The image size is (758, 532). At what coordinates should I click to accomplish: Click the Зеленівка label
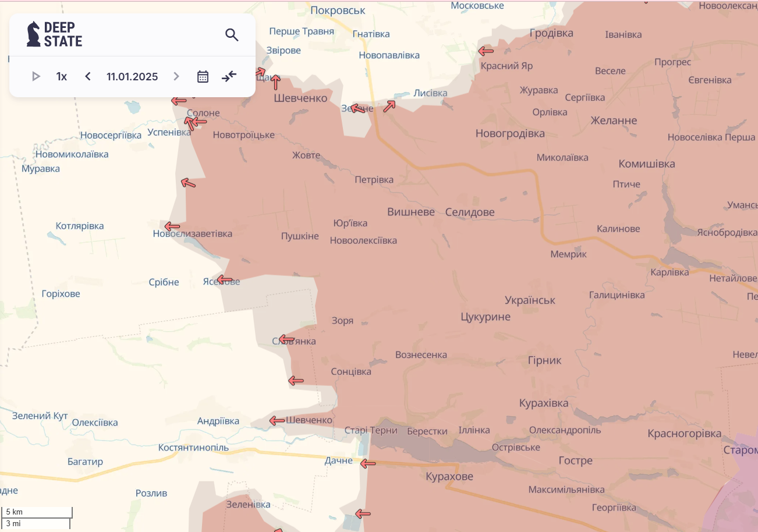[x=249, y=504]
